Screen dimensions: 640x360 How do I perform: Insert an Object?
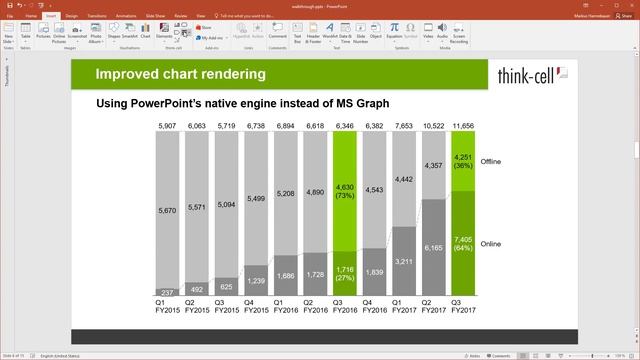tap(376, 31)
